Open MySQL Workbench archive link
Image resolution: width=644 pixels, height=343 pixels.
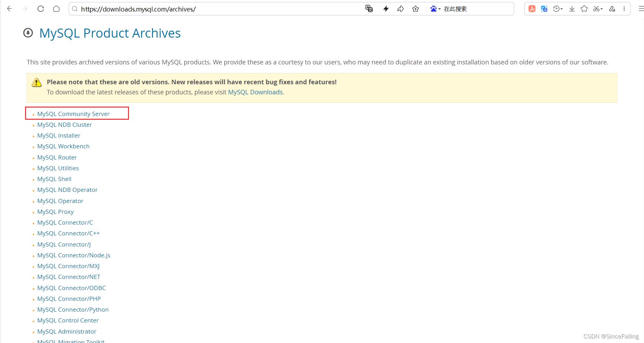[x=63, y=146]
